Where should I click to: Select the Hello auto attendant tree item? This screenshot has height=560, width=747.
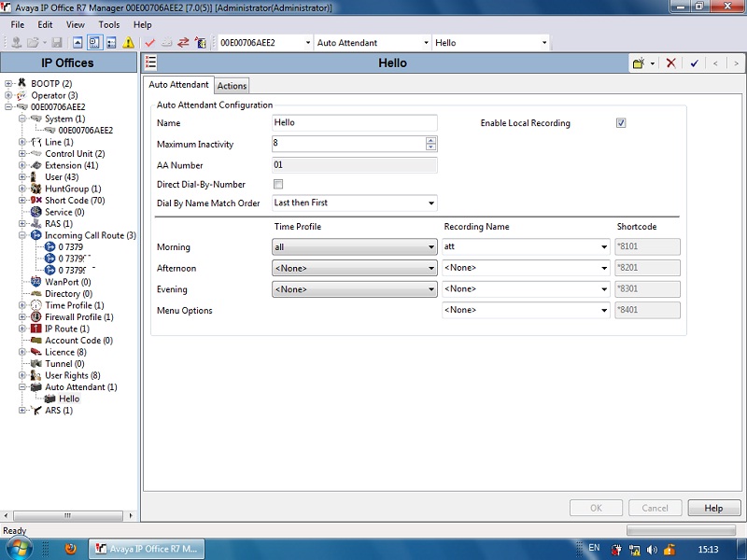point(69,399)
